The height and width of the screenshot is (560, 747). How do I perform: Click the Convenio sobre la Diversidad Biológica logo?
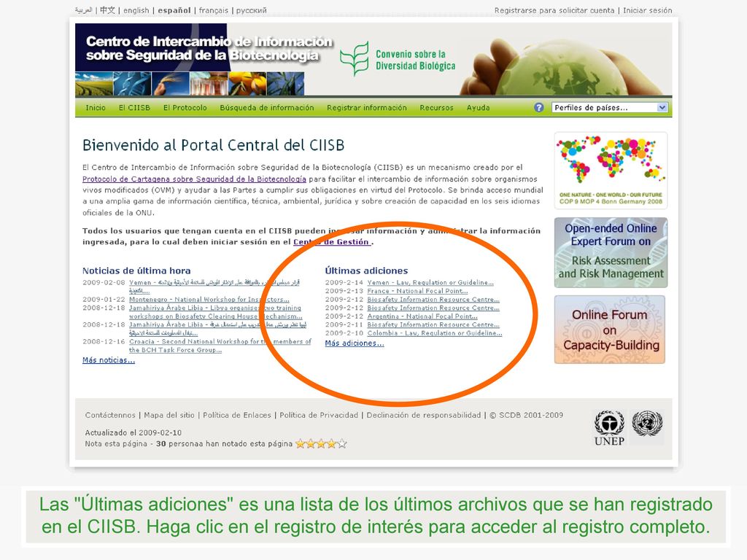point(398,60)
